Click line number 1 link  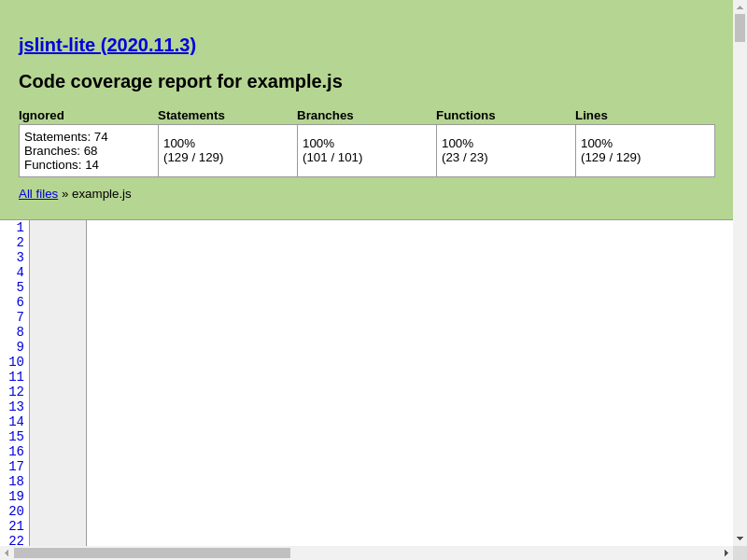[x=20, y=227]
